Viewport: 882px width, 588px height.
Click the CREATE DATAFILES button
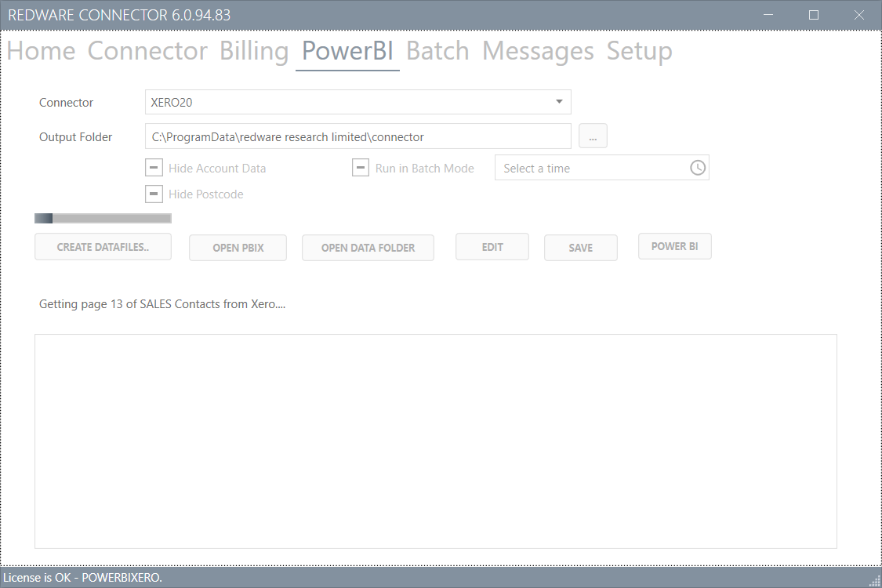103,247
